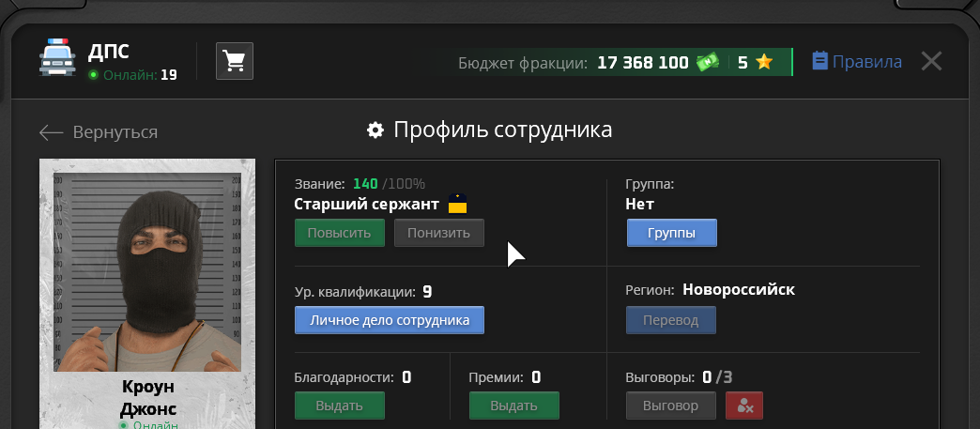The image size is (980, 429).
Task: Give a bonus with Выдать under Премии
Action: pyautogui.click(x=513, y=406)
